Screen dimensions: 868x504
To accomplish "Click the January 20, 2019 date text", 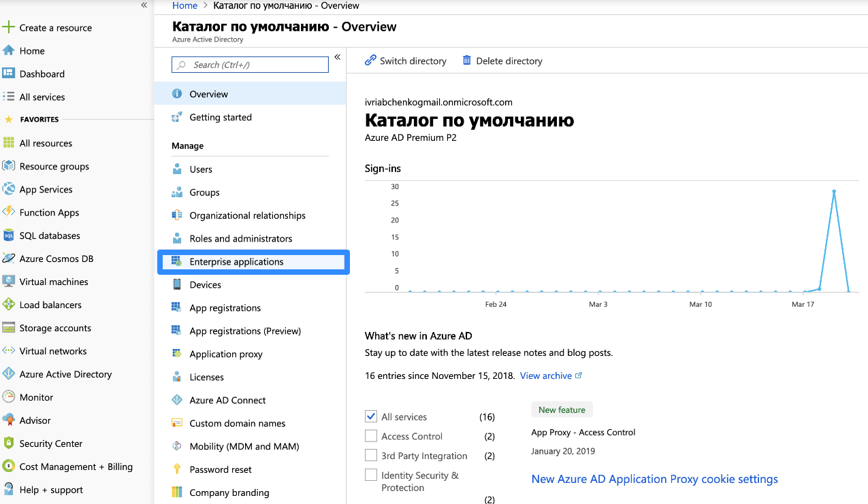I will click(563, 451).
